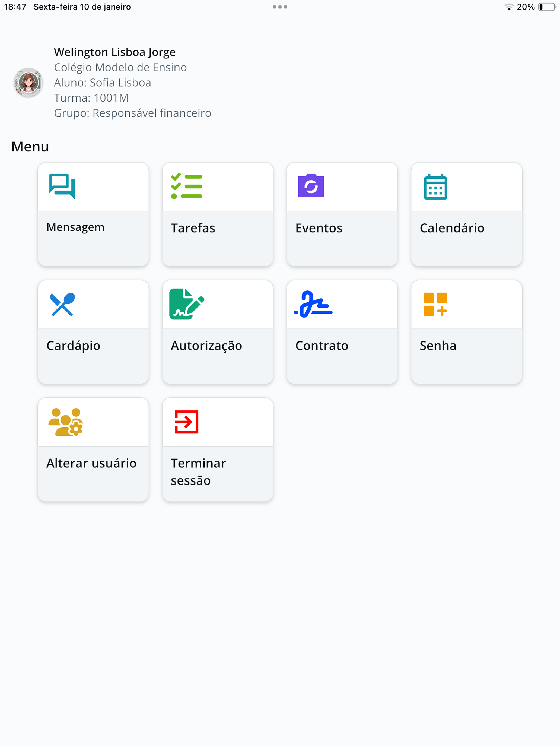
Task: Choose the Senha menu label
Action: tap(438, 346)
